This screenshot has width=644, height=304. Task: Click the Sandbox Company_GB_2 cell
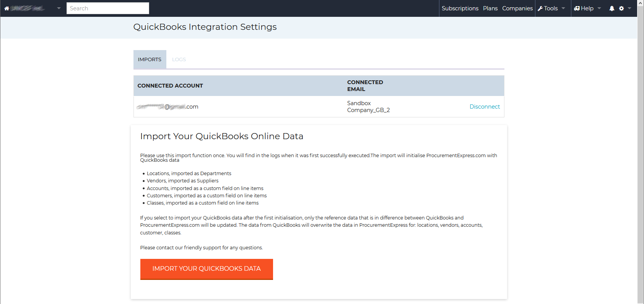click(369, 107)
